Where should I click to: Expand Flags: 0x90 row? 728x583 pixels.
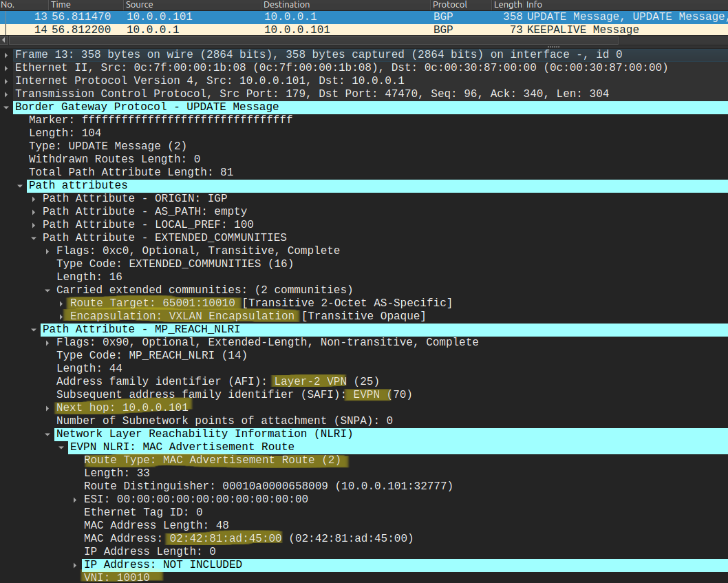pos(47,342)
